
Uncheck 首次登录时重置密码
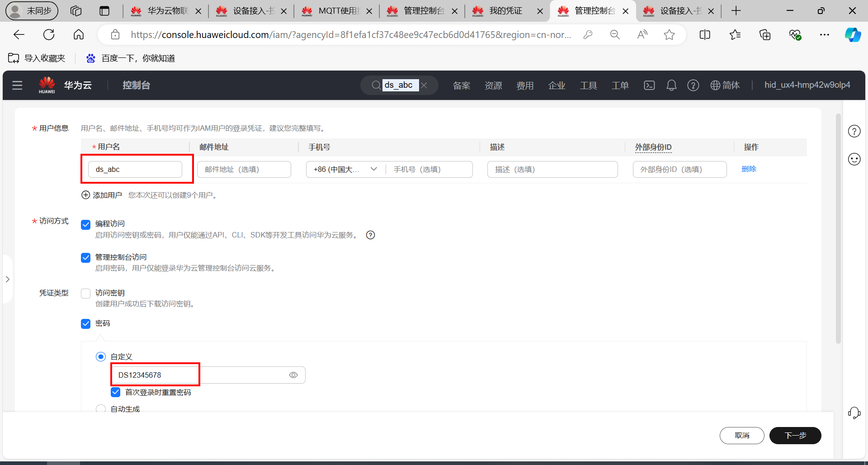tap(115, 392)
